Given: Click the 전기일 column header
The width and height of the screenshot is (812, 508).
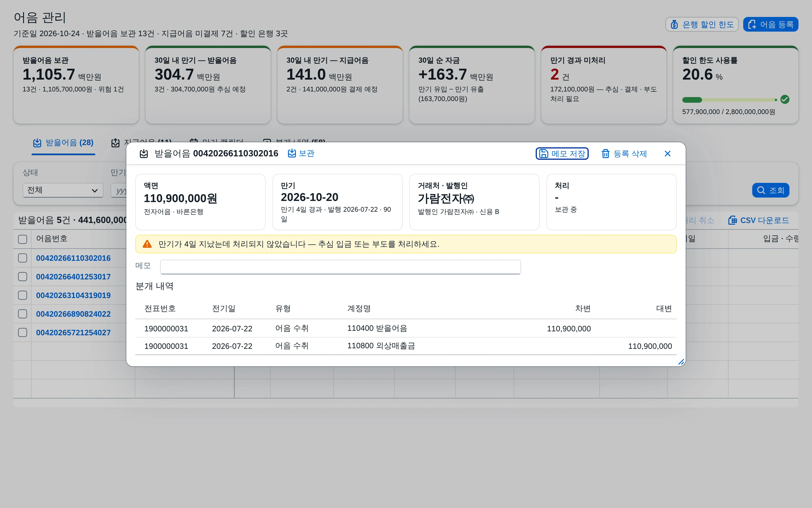Looking at the screenshot, I should click(x=224, y=308).
